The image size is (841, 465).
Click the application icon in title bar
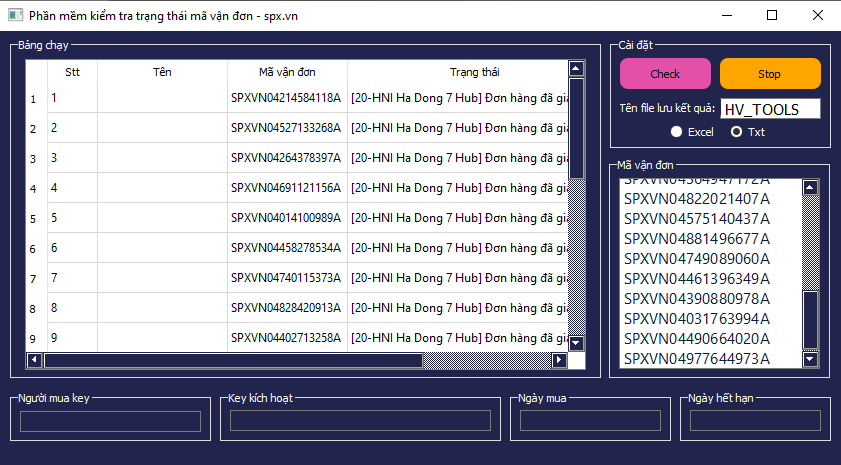tap(15, 15)
